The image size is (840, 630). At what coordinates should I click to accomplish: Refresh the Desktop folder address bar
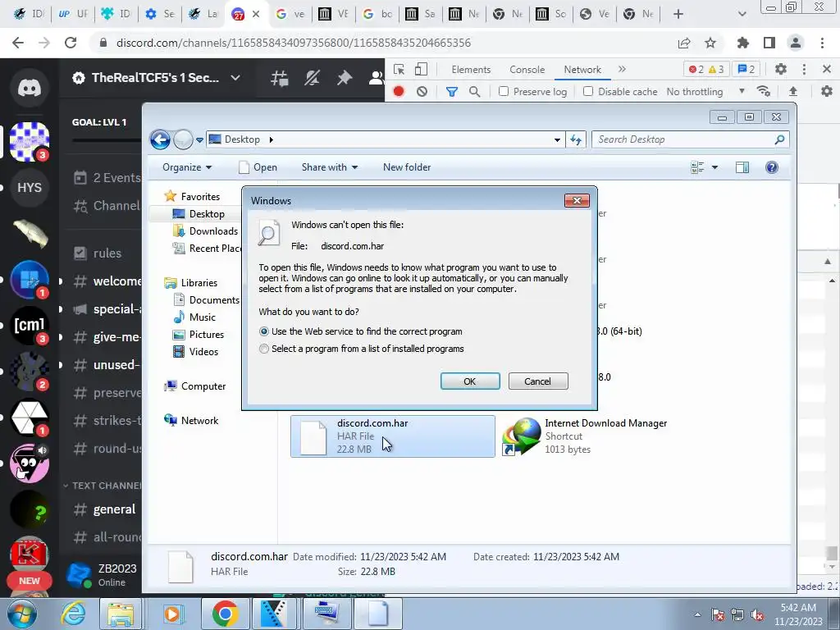576,139
